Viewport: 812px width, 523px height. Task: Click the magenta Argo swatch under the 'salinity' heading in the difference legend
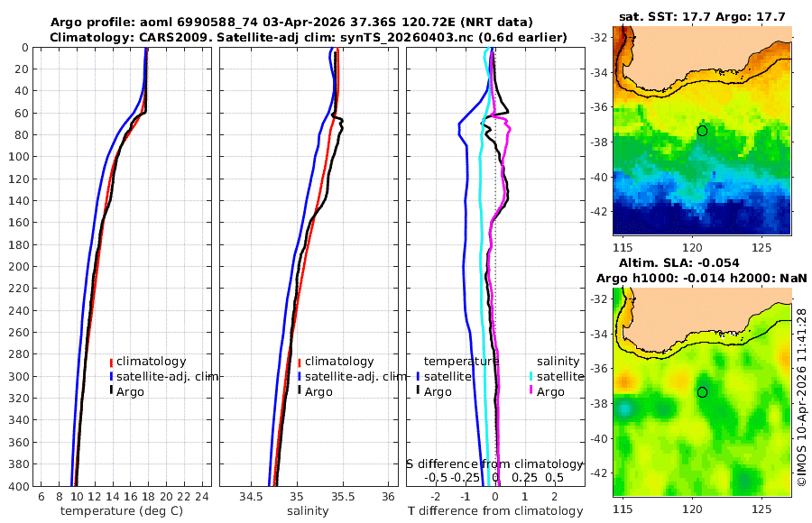[x=531, y=391]
